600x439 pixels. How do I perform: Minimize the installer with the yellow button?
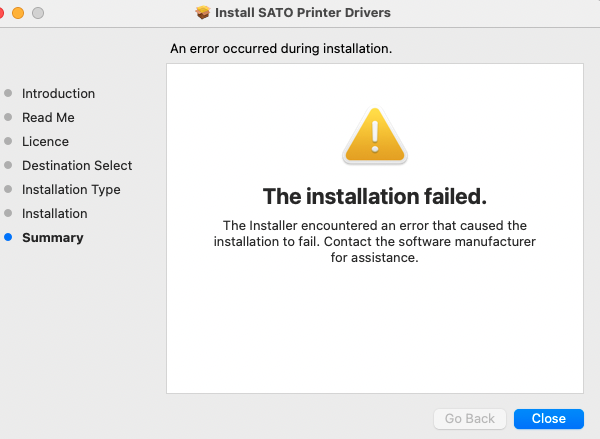(x=20, y=13)
